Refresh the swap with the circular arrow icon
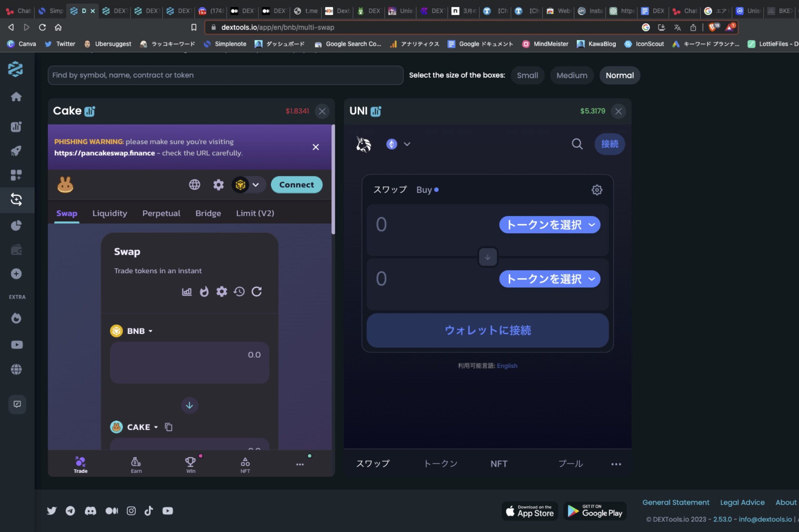This screenshot has height=532, width=799. point(257,291)
